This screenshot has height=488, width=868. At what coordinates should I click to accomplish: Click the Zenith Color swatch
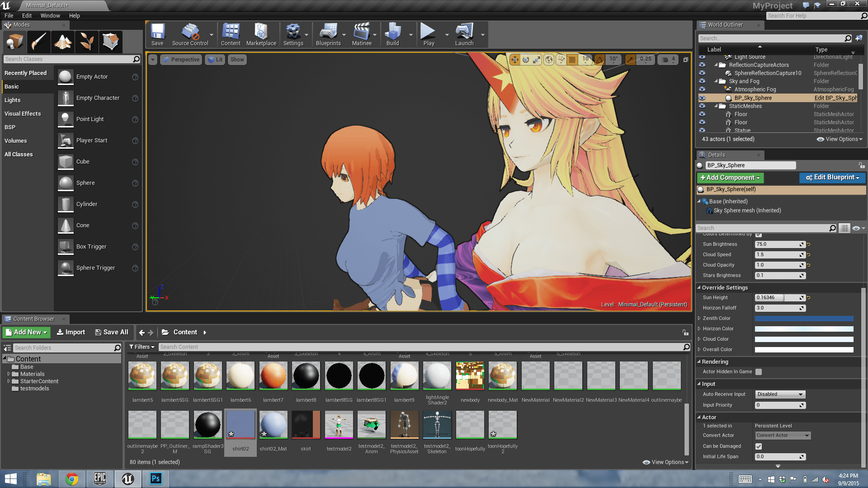tap(804, 319)
